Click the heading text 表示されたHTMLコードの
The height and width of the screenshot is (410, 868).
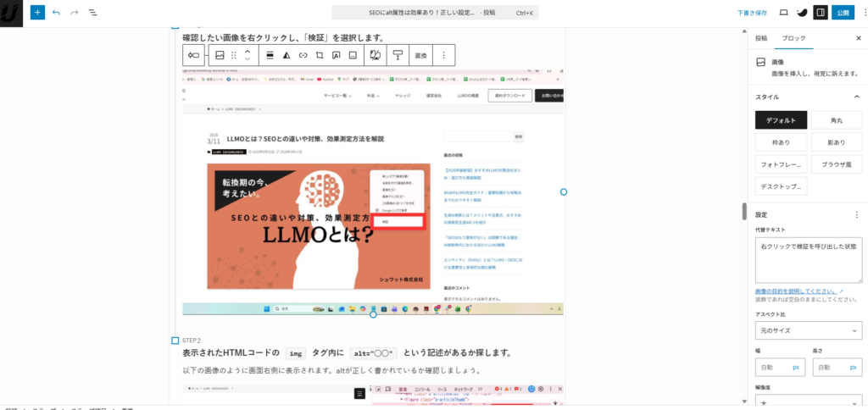click(232, 352)
